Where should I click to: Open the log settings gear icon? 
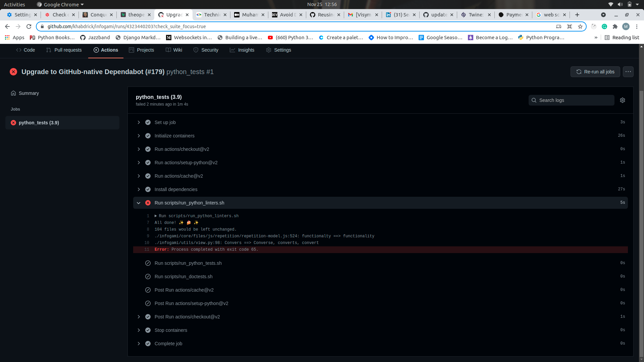(623, 100)
